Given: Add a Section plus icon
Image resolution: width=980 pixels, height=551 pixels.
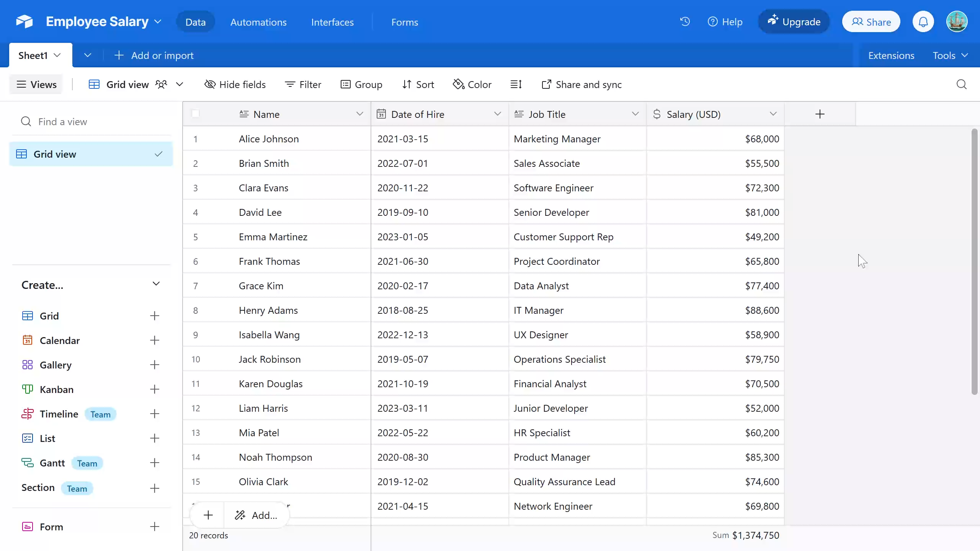Looking at the screenshot, I should pyautogui.click(x=154, y=488).
